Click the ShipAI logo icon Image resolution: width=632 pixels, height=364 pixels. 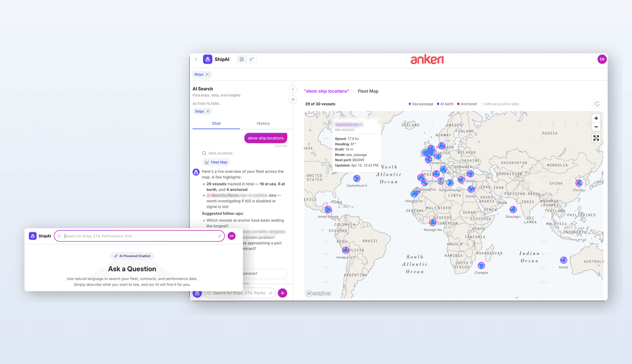pyautogui.click(x=207, y=59)
